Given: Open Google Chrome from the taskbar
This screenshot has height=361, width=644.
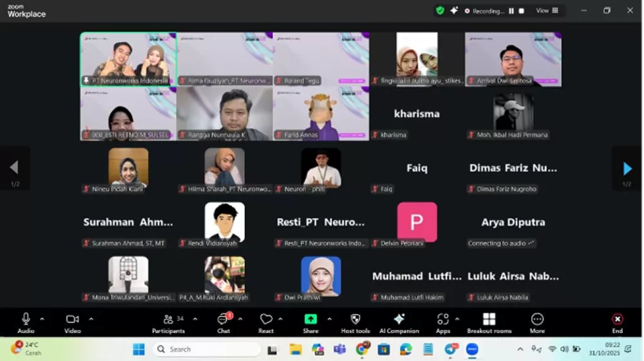Looking at the screenshot, I should point(362,349).
